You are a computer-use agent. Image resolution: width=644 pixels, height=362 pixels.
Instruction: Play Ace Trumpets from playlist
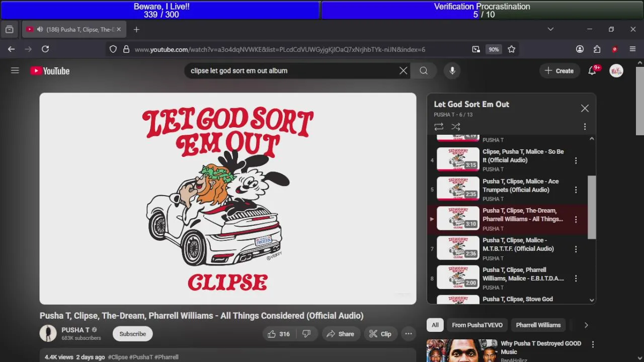click(507, 190)
